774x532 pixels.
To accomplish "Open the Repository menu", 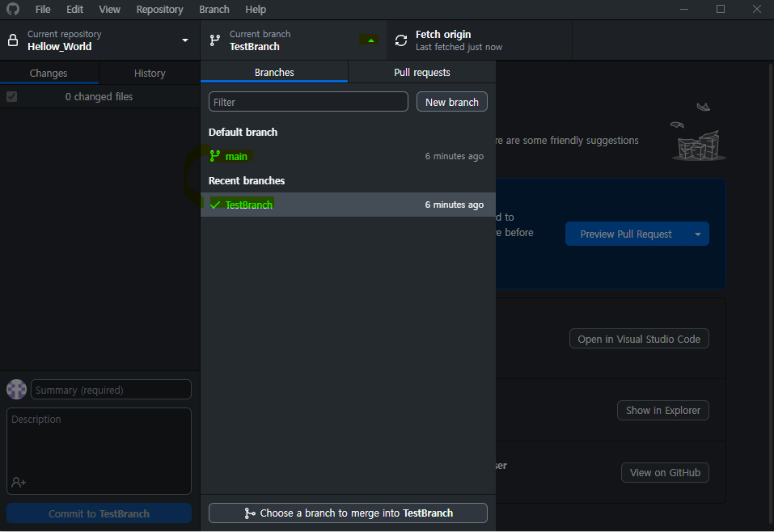I will (159, 10).
